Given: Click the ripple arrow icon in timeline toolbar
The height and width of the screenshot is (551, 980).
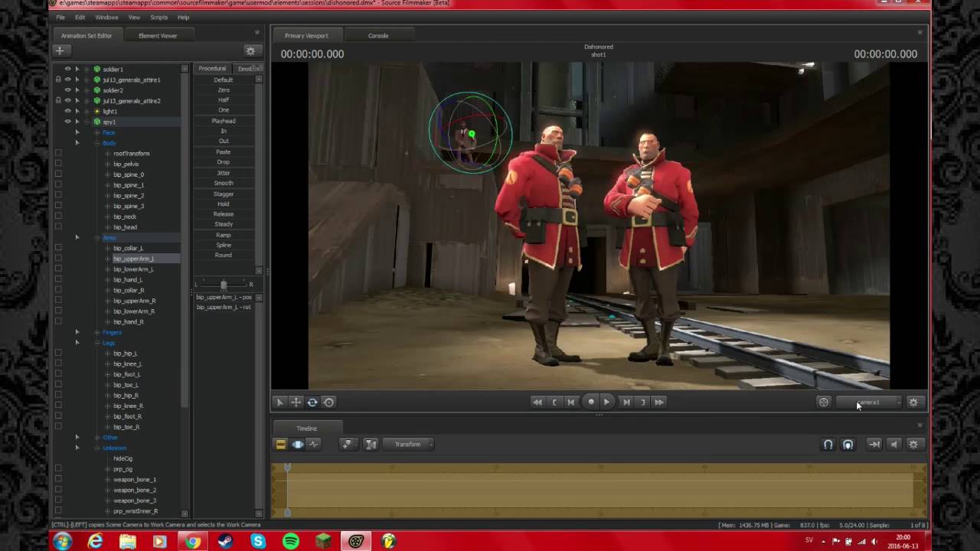Looking at the screenshot, I should (x=874, y=444).
